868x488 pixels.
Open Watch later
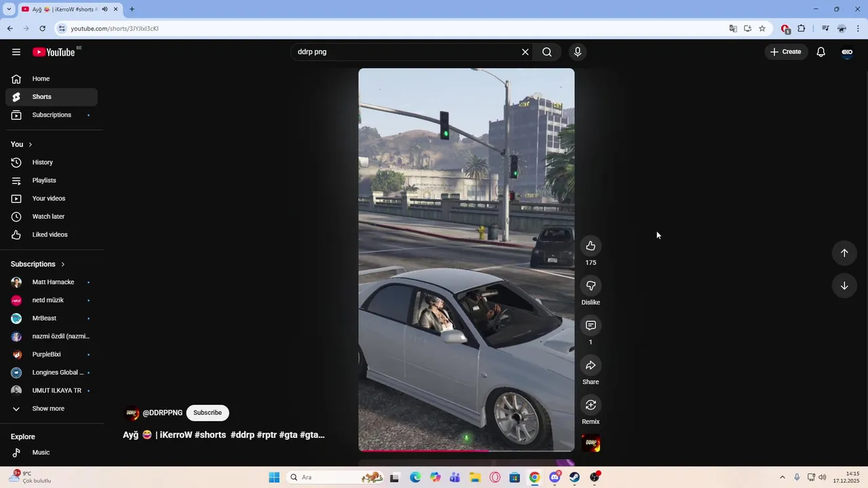[52, 217]
